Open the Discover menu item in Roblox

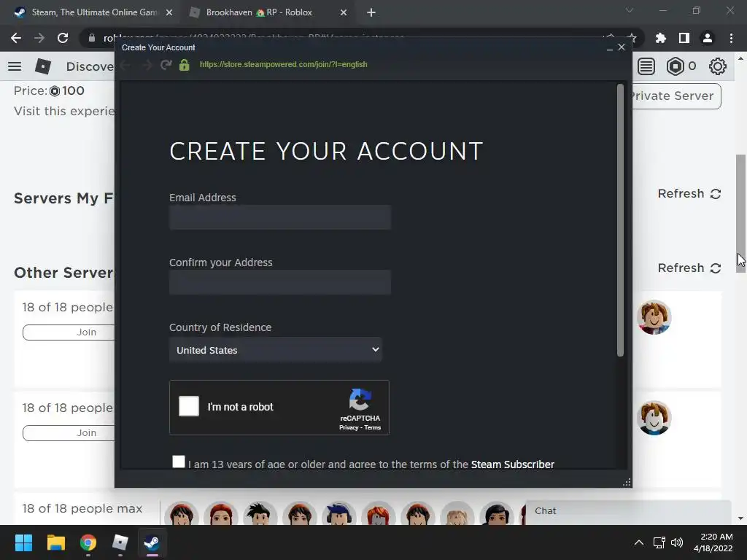point(90,66)
